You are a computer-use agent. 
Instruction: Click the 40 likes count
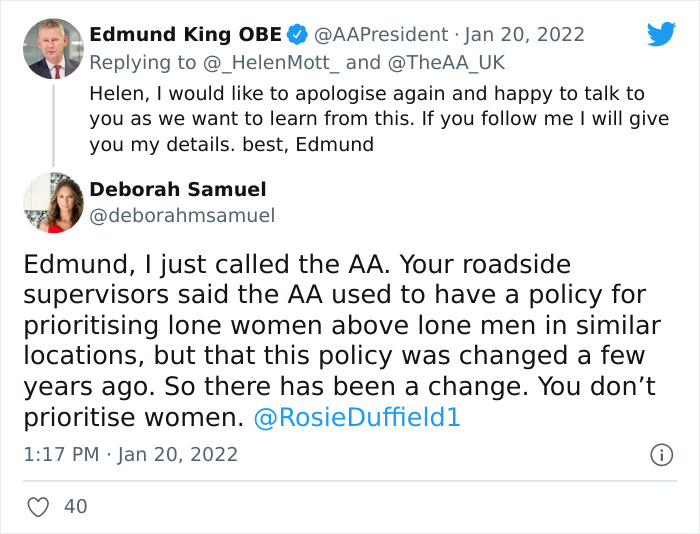click(75, 507)
